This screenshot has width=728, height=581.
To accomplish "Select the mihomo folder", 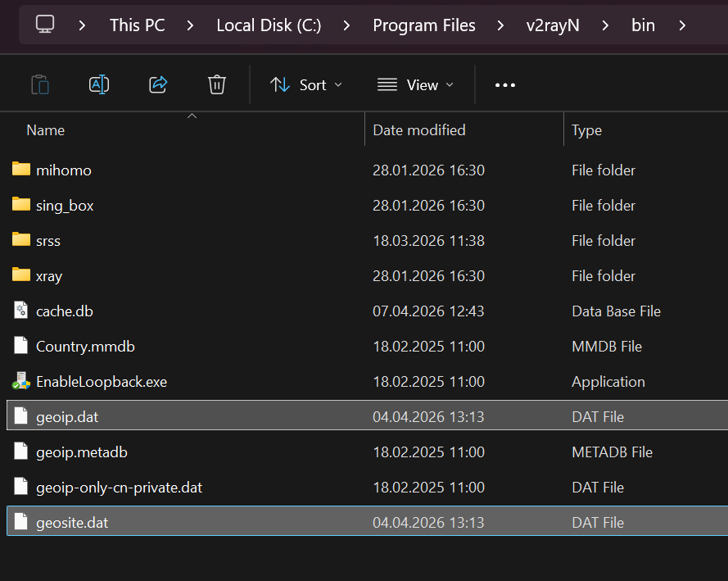I will tap(64, 170).
